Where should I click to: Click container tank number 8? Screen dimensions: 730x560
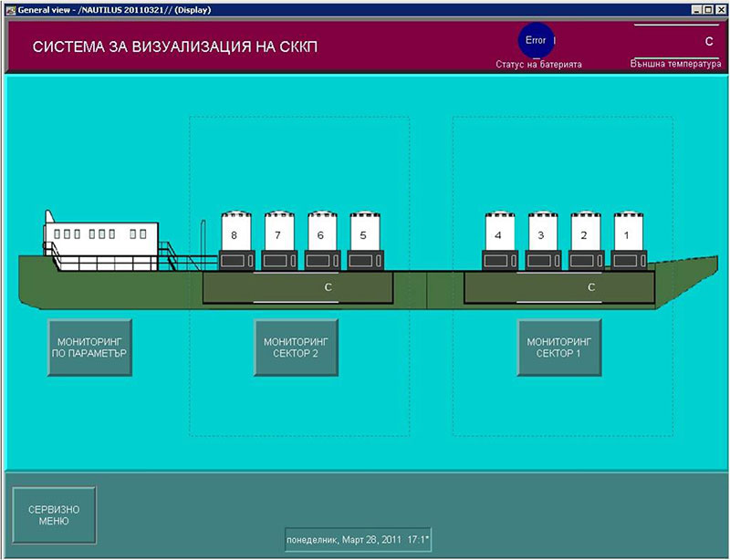pyautogui.click(x=235, y=234)
